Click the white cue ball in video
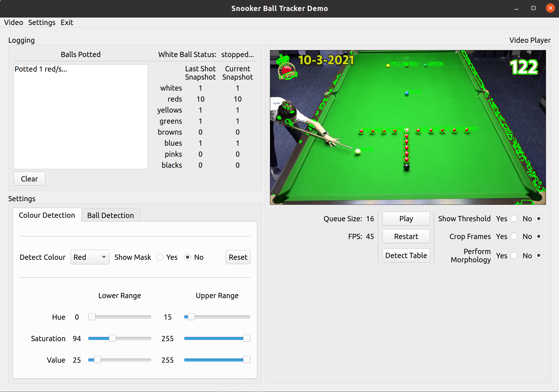The image size is (559, 392). (x=358, y=151)
